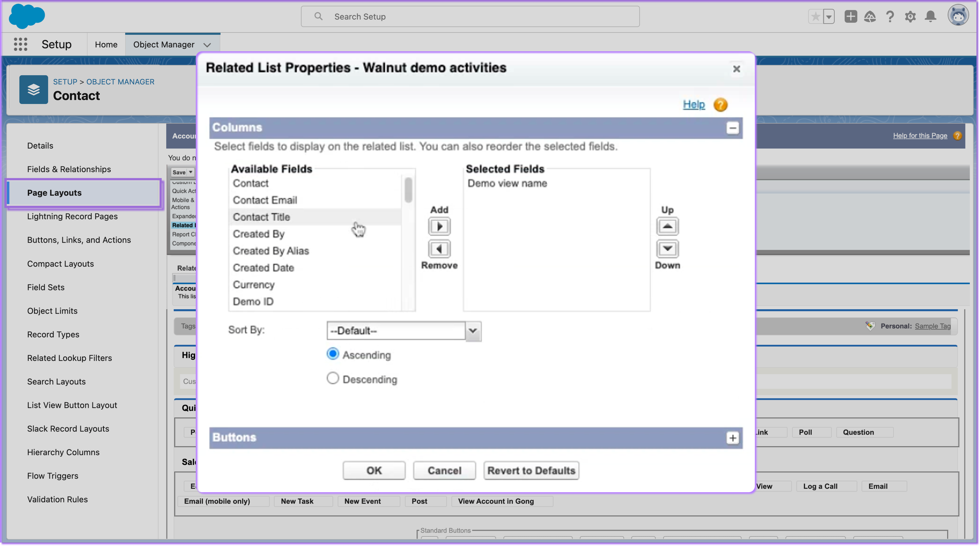980x547 pixels.
Task: Click the OK button
Action: [374, 471]
